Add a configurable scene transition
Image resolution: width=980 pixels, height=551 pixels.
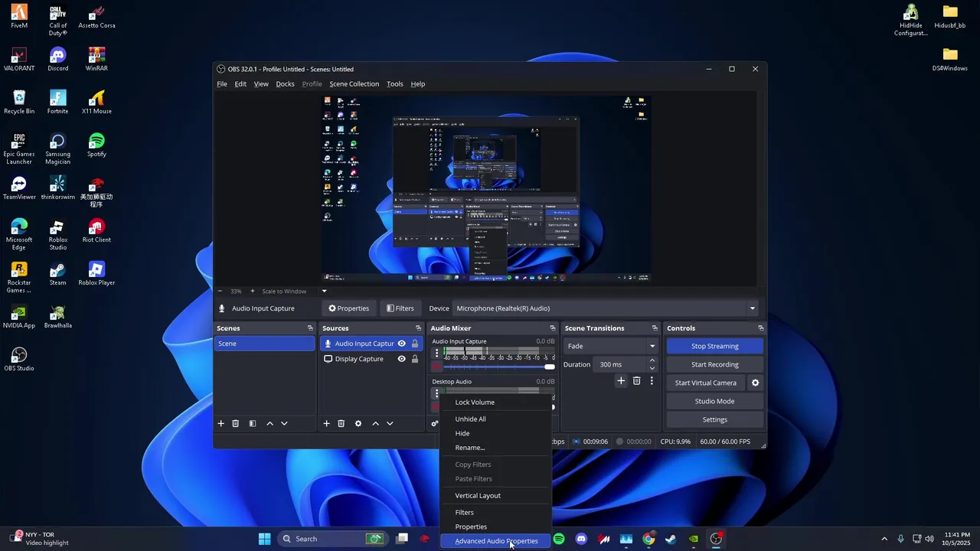coord(621,380)
